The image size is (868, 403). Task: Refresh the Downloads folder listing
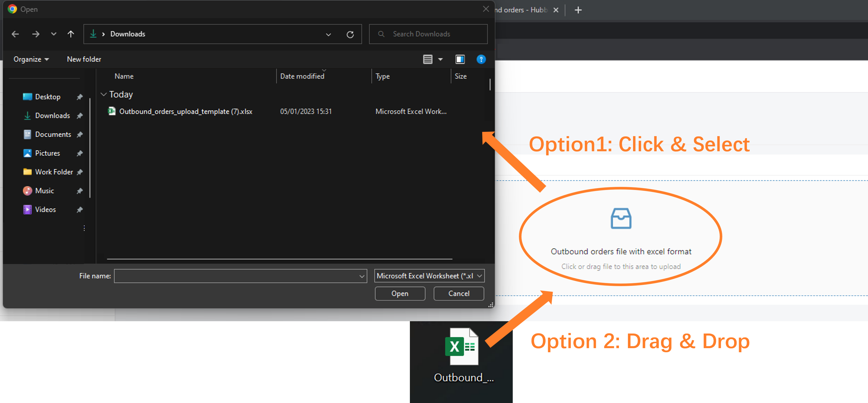point(350,34)
